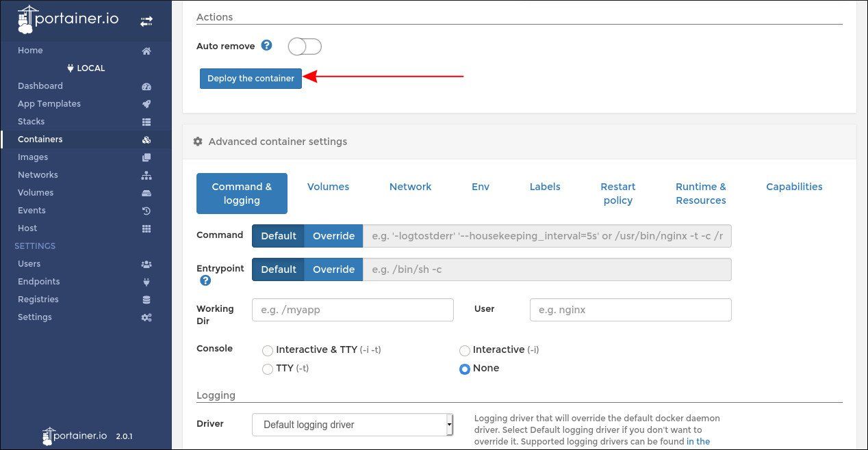Open Users via the people icon
The image size is (868, 450).
tap(146, 263)
